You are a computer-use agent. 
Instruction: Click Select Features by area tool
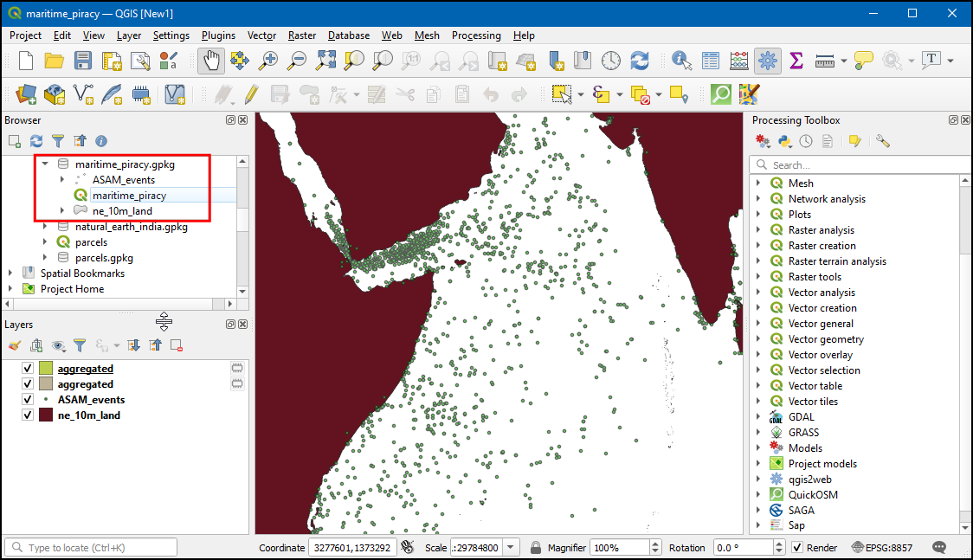click(562, 95)
